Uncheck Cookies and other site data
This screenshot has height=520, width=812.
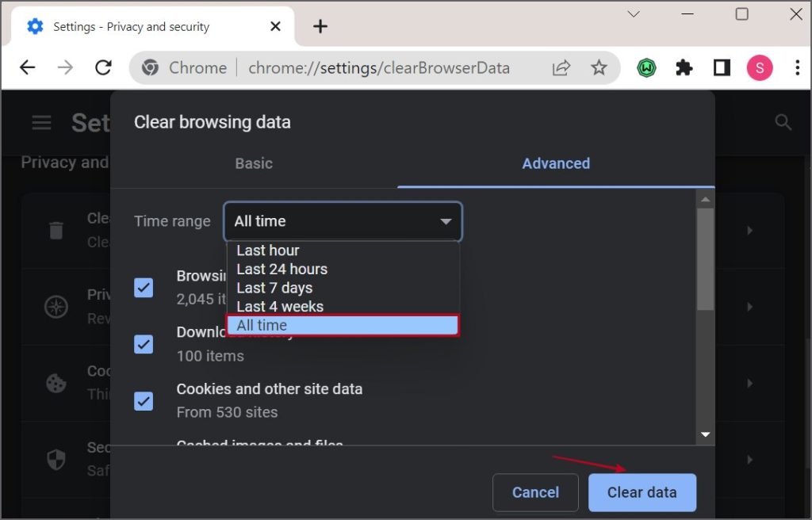(x=144, y=401)
